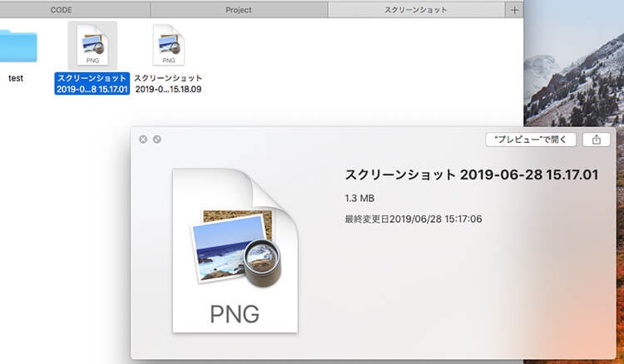Select the 15.18.09 screenshot PNG file icon
The image size is (624, 364).
(169, 46)
